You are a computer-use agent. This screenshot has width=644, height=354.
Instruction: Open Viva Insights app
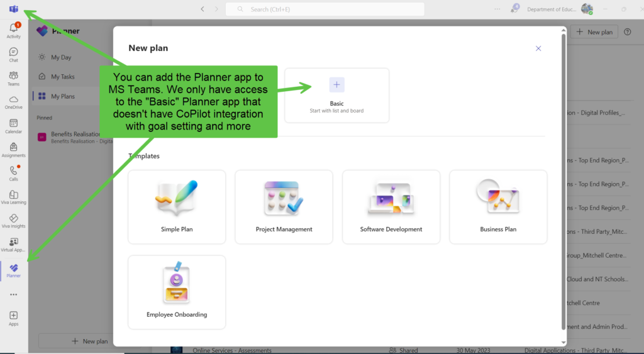tap(14, 221)
